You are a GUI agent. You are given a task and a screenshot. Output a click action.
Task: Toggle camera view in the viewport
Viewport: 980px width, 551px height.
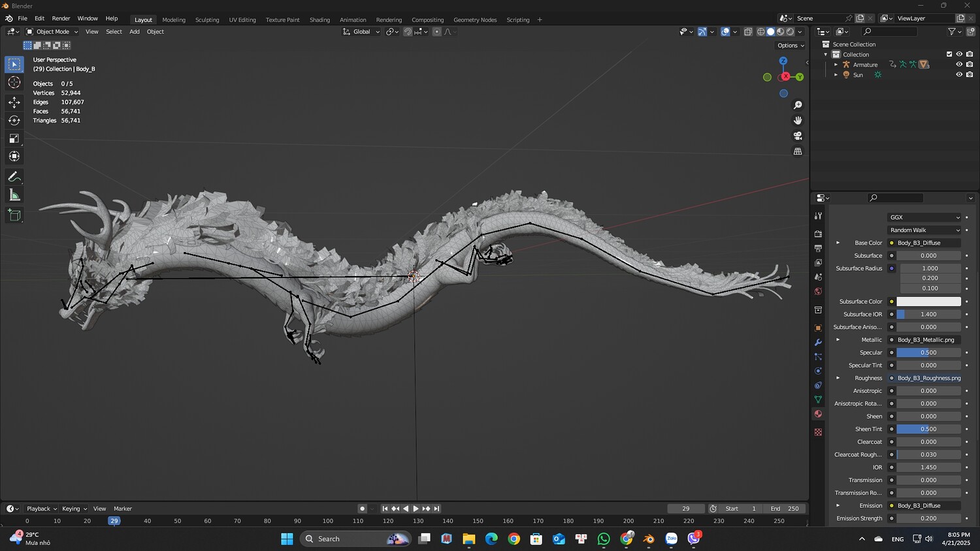pos(798,136)
